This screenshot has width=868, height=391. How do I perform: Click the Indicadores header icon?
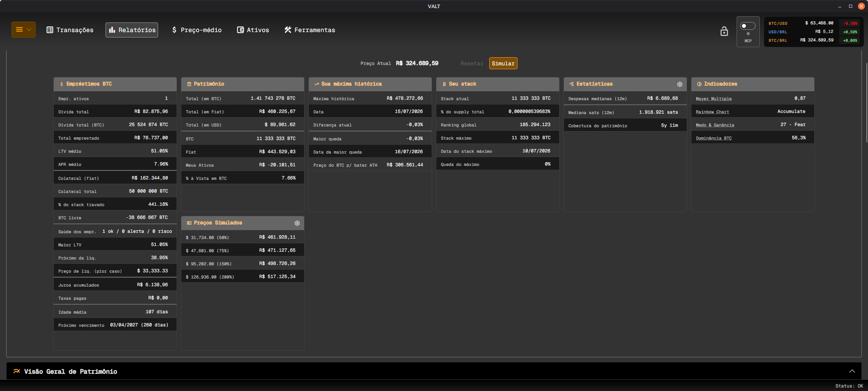click(699, 84)
